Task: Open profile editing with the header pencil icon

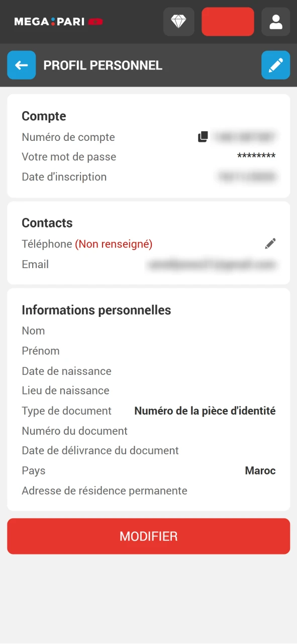Action: click(x=275, y=65)
